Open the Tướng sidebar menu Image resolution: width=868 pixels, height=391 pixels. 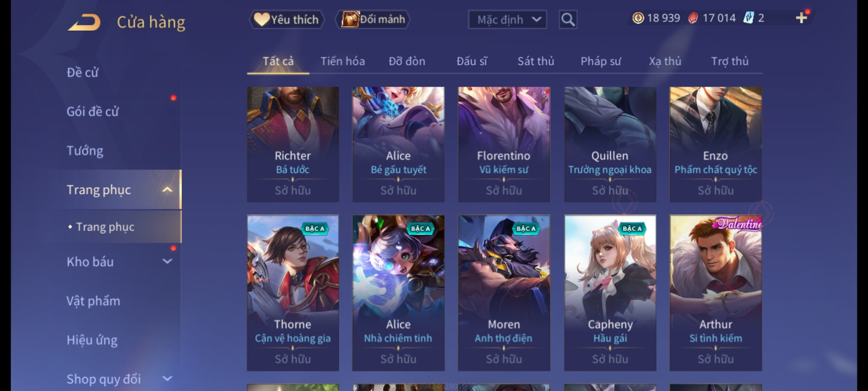[x=85, y=151]
